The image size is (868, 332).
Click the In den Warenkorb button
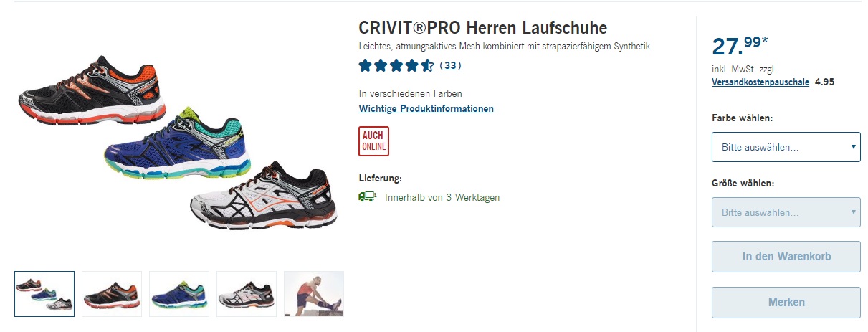coord(786,257)
